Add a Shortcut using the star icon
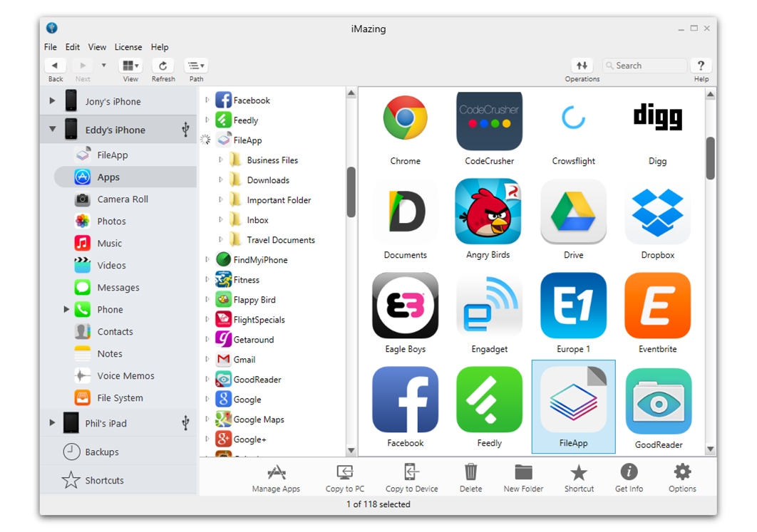The image size is (757, 532). point(579,477)
